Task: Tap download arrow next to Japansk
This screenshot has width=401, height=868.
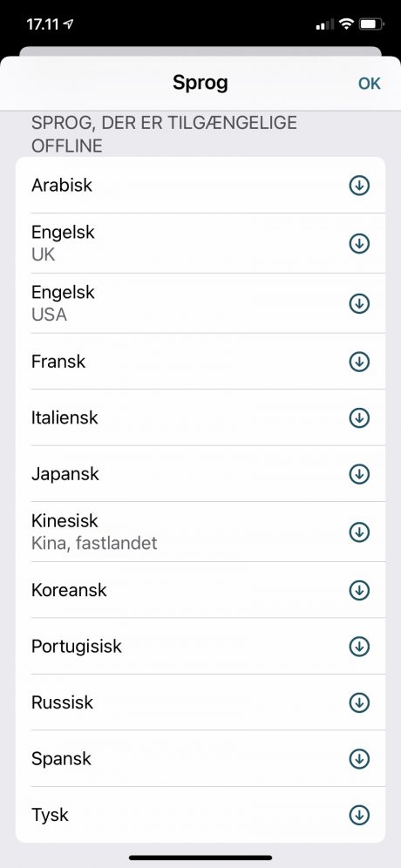Action: pos(359,474)
